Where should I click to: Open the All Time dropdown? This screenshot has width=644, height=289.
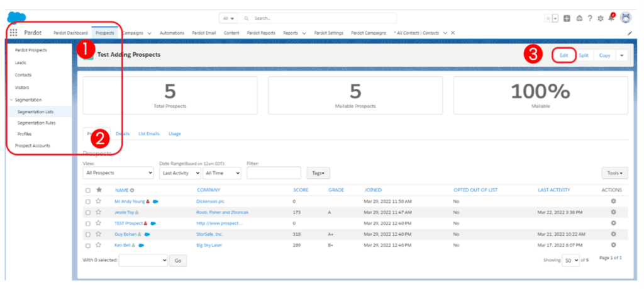click(222, 173)
